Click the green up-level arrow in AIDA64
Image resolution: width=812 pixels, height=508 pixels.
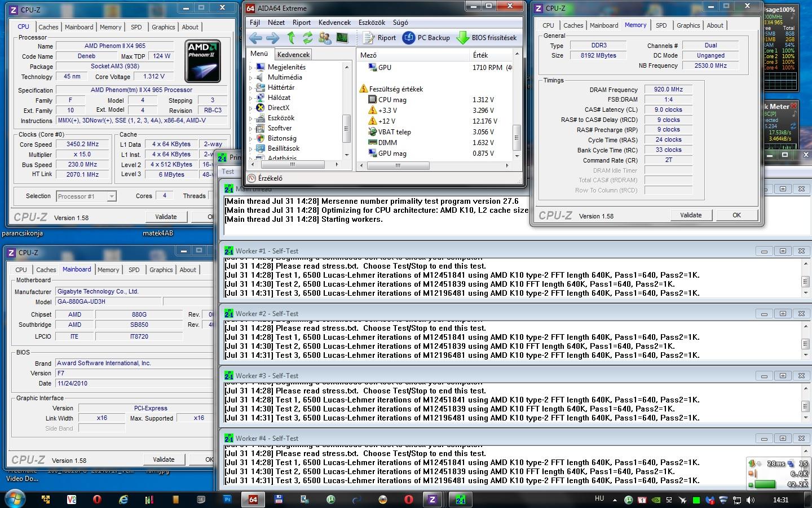(x=291, y=38)
